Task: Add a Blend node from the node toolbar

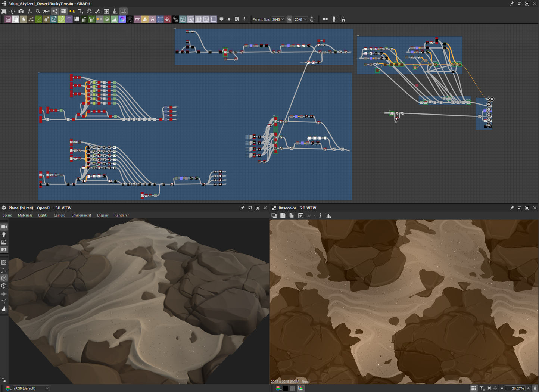Action: (16, 19)
